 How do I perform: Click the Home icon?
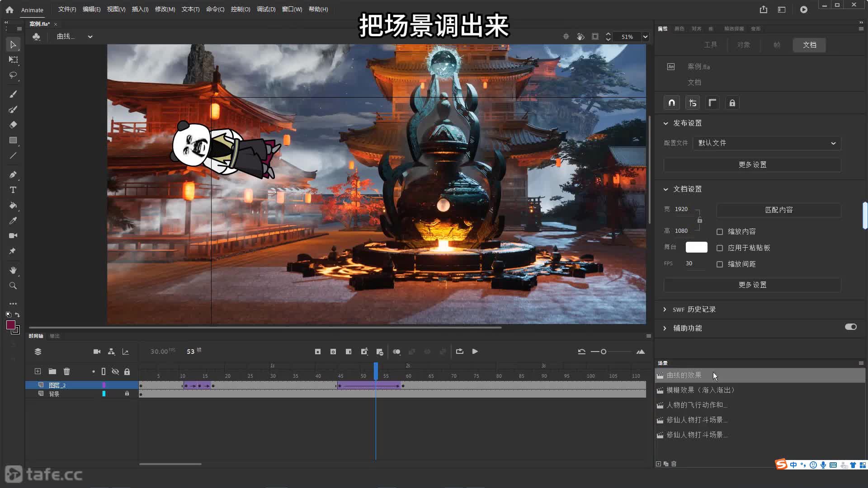click(x=9, y=9)
